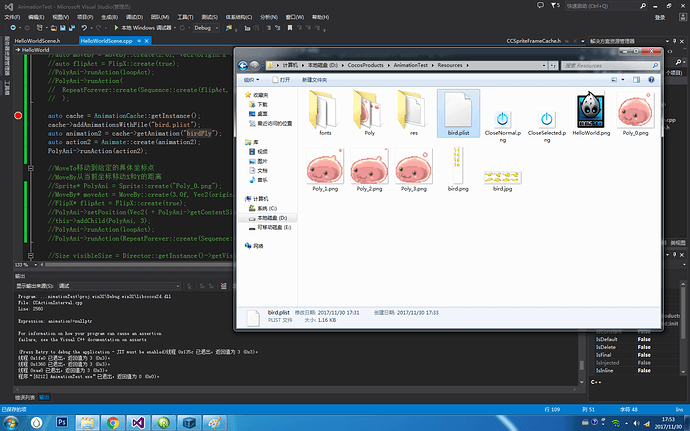This screenshot has height=431, width=690.
Task: Select the Poly folder
Action: [369, 113]
